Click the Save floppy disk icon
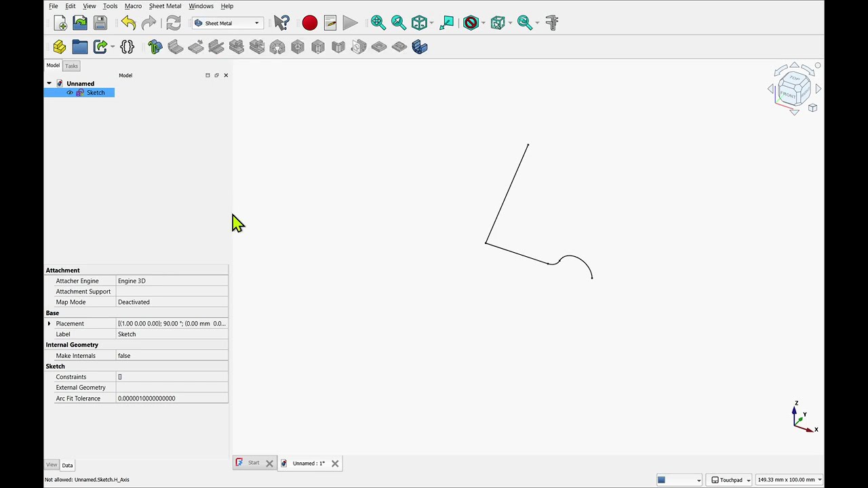Image resolution: width=868 pixels, height=488 pixels. [x=100, y=23]
